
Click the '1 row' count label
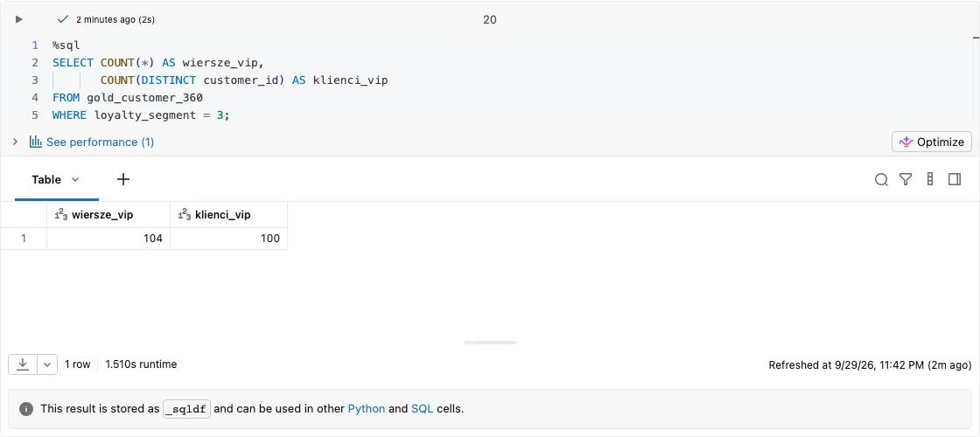(78, 364)
